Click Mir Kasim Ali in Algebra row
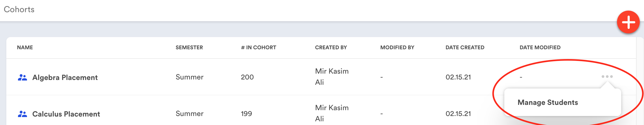The image size is (644, 125). [332, 77]
